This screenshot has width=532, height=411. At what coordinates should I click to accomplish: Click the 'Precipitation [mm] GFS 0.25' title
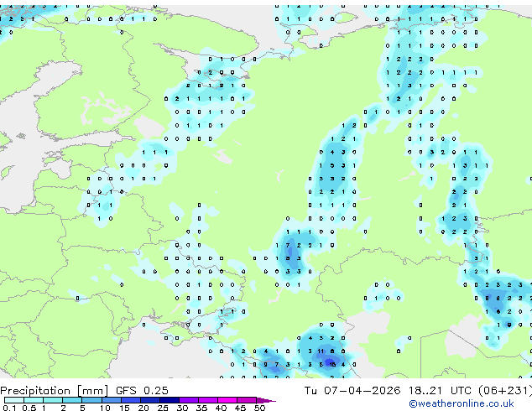pyautogui.click(x=84, y=391)
